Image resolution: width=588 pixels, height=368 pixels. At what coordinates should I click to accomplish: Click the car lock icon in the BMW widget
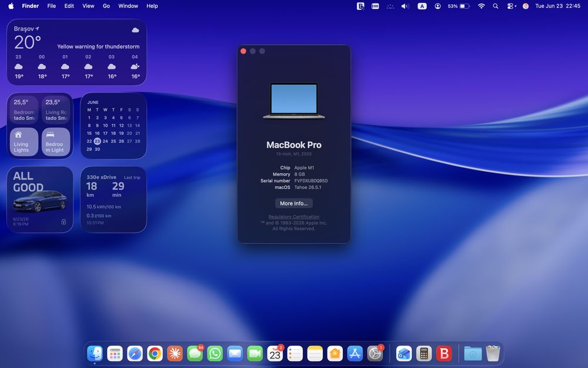point(64,222)
